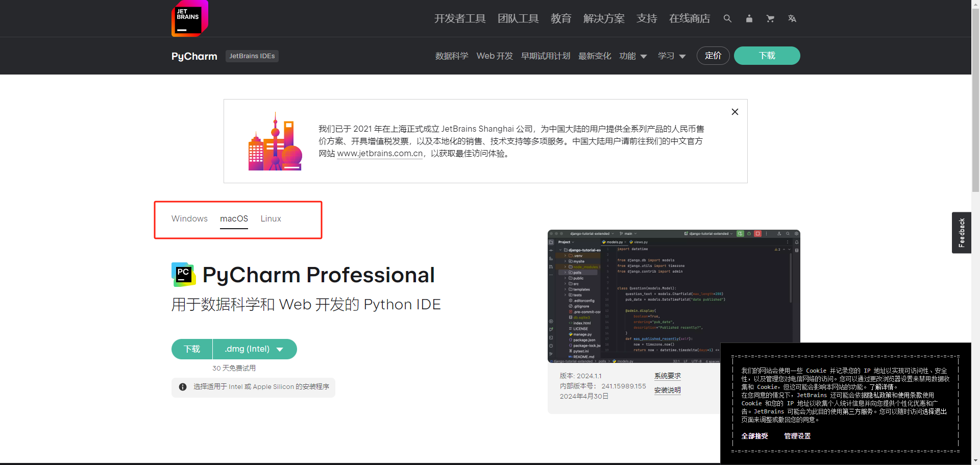
Task: Click the PyCharm IDE screenshot thumbnail
Action: click(x=674, y=296)
